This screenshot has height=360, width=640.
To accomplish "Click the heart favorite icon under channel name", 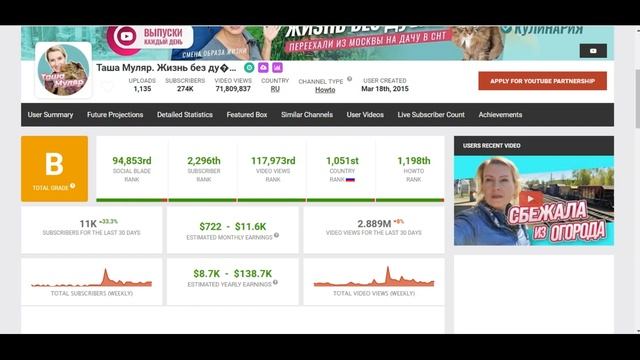I will (x=107, y=87).
